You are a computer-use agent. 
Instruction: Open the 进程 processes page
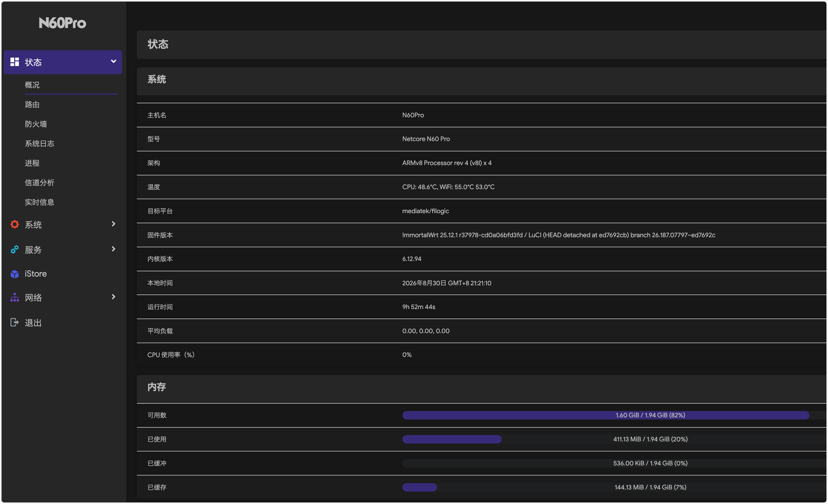32,163
